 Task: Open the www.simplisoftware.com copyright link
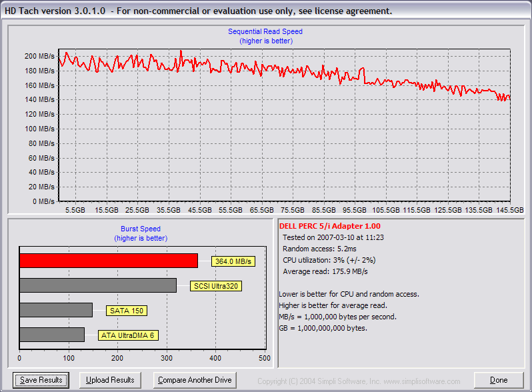tap(421, 381)
